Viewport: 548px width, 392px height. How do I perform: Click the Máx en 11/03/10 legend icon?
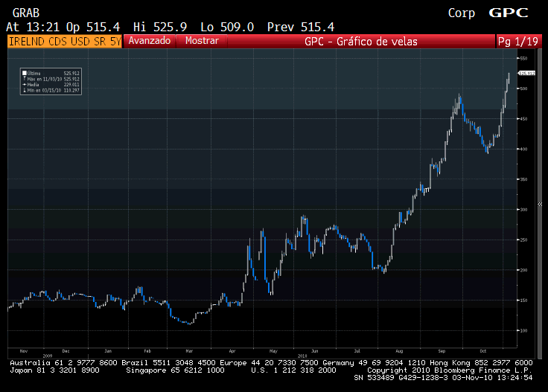point(25,79)
